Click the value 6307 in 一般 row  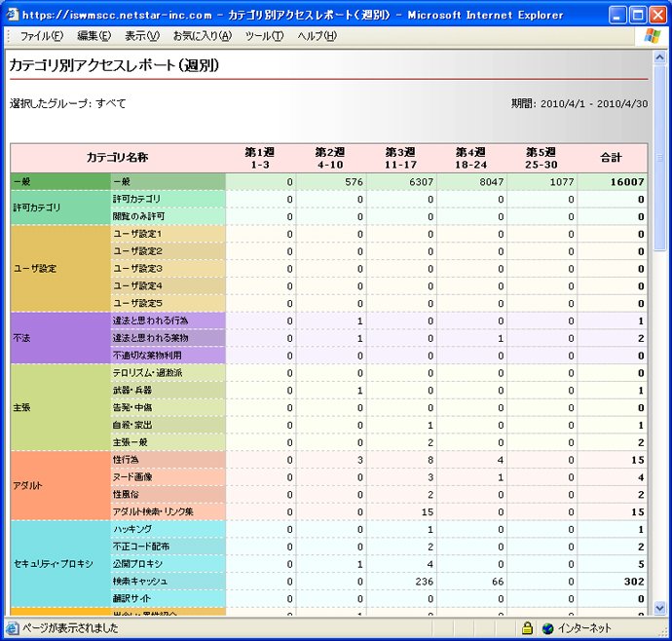[x=421, y=182]
